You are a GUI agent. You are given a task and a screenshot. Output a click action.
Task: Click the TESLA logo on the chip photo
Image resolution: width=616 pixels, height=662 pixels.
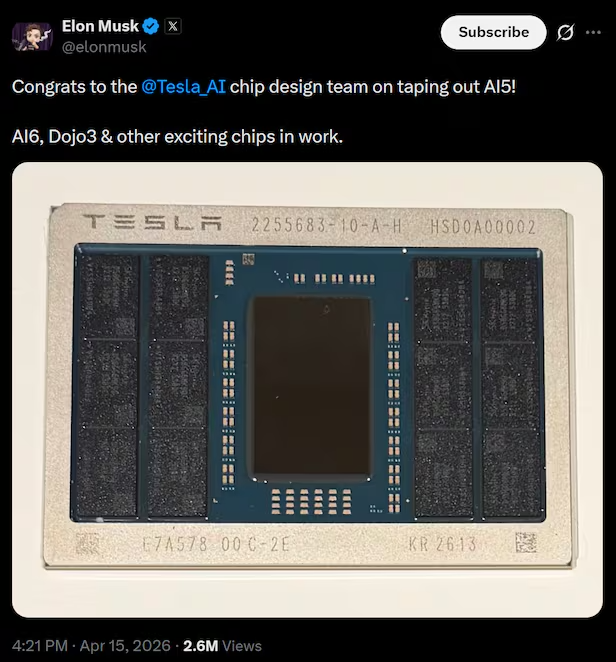(151, 226)
